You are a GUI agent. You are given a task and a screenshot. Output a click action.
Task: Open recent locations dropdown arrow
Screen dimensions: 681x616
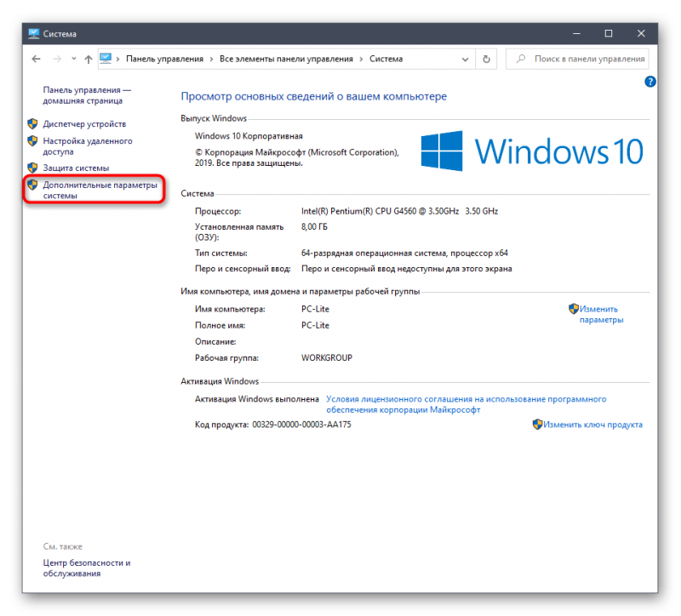tap(74, 59)
